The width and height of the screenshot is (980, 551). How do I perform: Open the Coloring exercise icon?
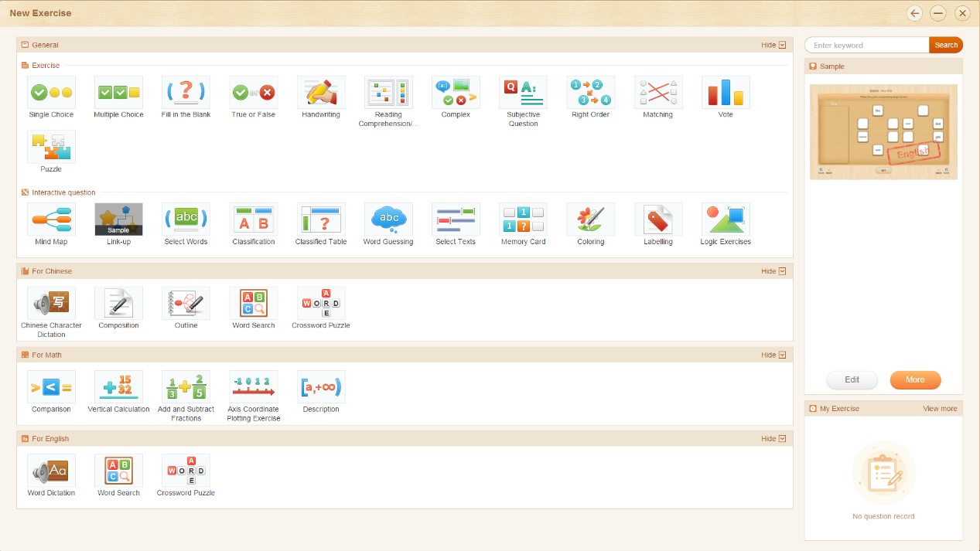click(x=591, y=219)
